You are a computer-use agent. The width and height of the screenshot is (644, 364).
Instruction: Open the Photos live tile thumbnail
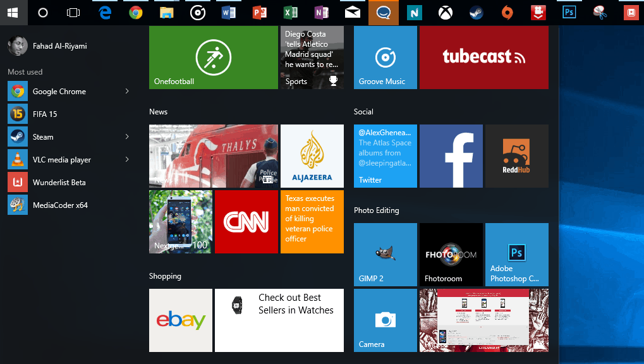pyautogui.click(x=484, y=320)
